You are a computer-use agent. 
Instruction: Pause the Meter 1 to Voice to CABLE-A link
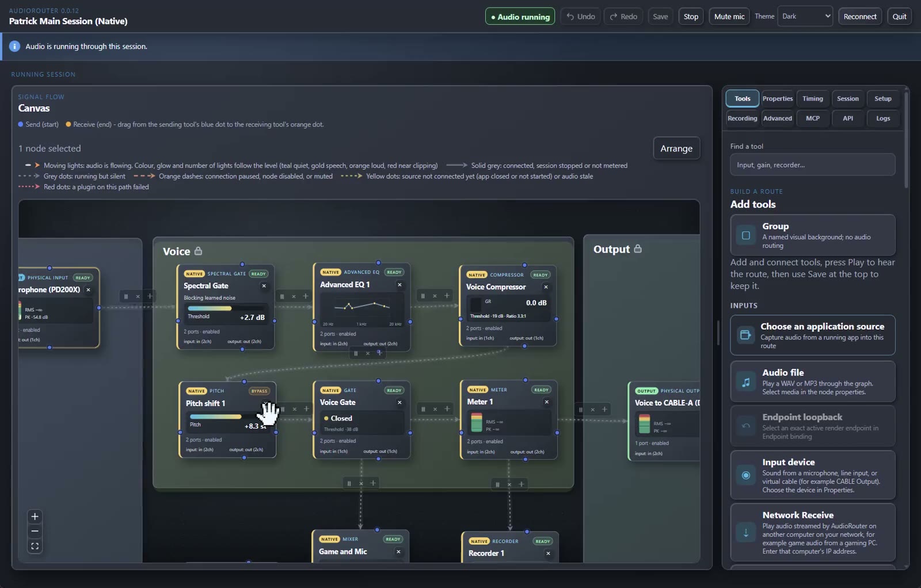(580, 410)
